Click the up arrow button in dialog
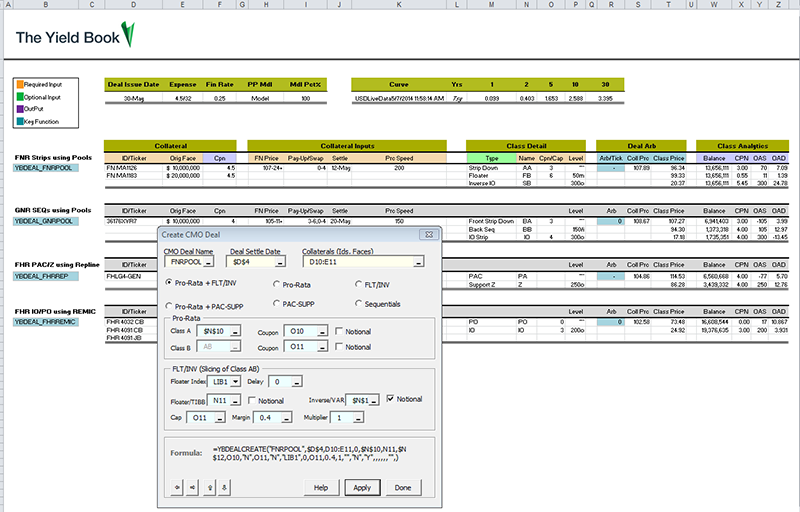This screenshot has width=800, height=512. tap(210, 487)
